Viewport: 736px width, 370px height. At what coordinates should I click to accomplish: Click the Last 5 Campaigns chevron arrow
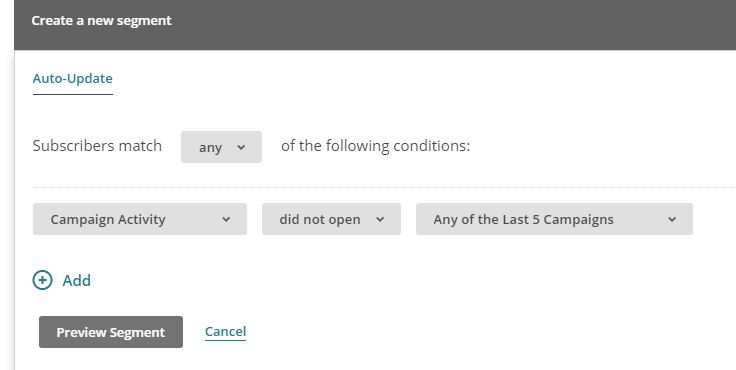[x=672, y=219]
